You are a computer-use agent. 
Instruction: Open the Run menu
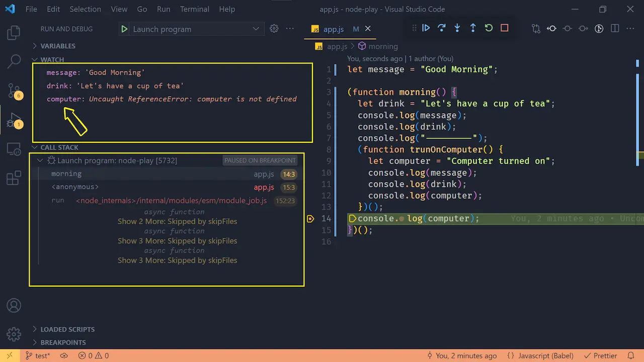point(164,9)
